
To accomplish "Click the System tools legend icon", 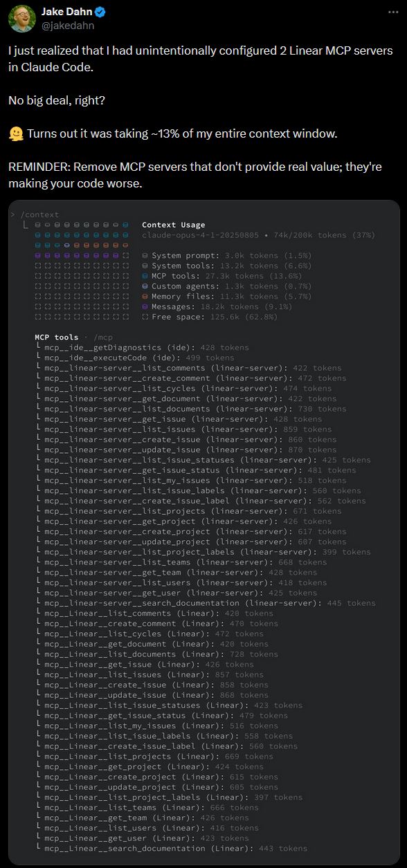I will [145, 266].
